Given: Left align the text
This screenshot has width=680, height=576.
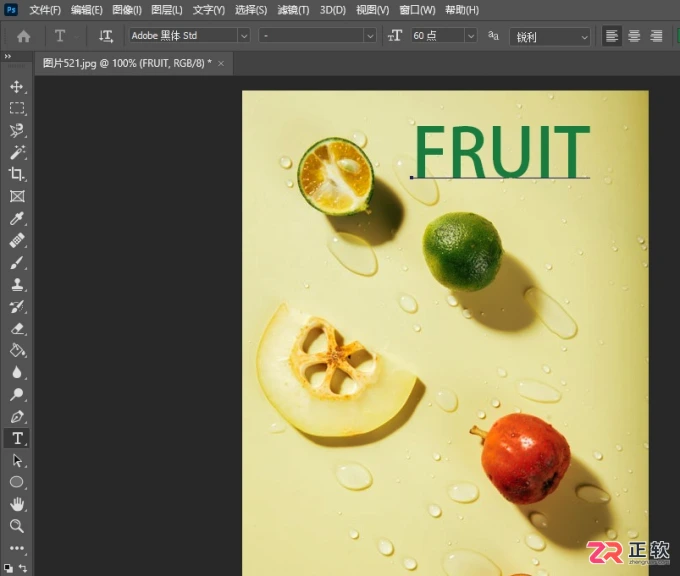Looking at the screenshot, I should (612, 36).
